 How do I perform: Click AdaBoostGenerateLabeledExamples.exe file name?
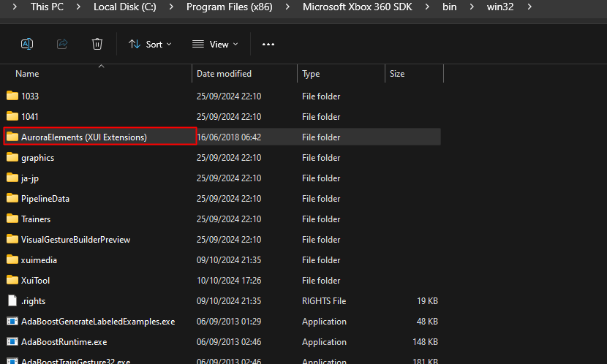pyautogui.click(x=98, y=322)
